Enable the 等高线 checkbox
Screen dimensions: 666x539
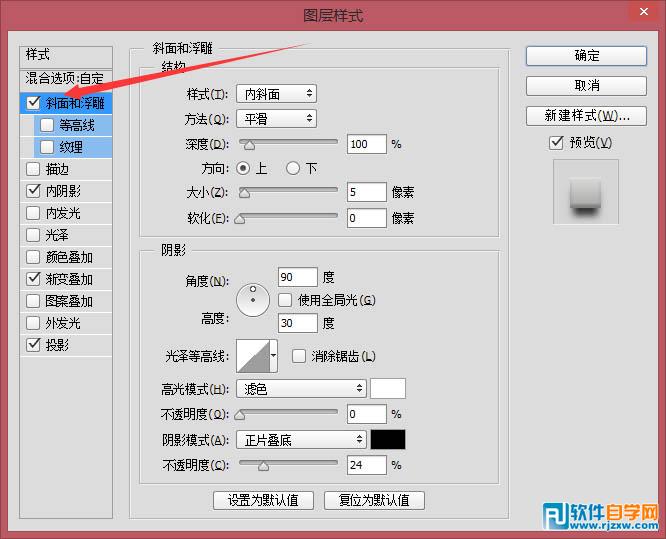pos(47,125)
